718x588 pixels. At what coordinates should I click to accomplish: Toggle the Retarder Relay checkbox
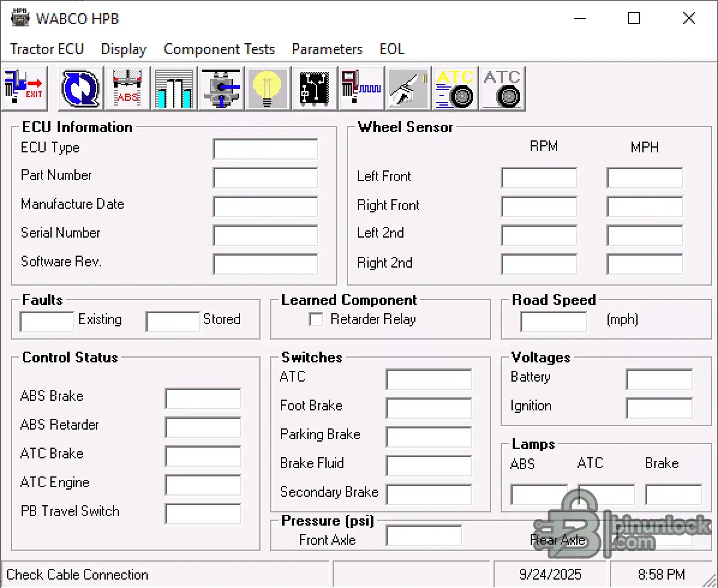(316, 319)
